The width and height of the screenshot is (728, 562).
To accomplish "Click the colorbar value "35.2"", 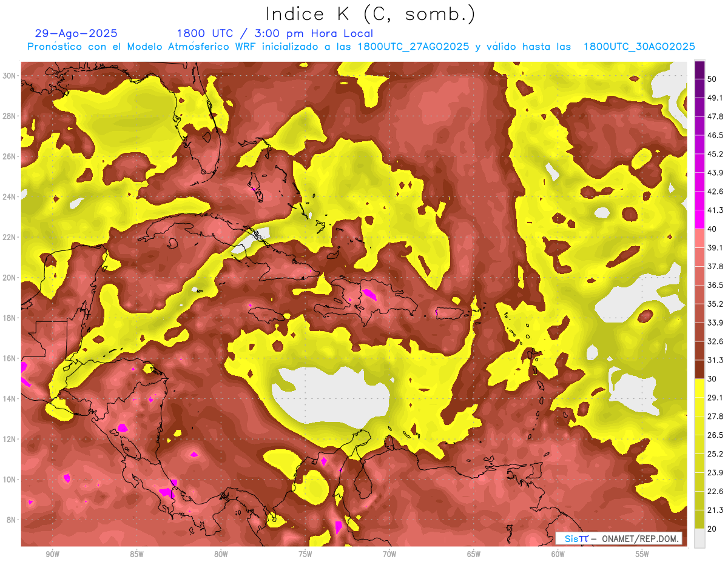I will (715, 304).
